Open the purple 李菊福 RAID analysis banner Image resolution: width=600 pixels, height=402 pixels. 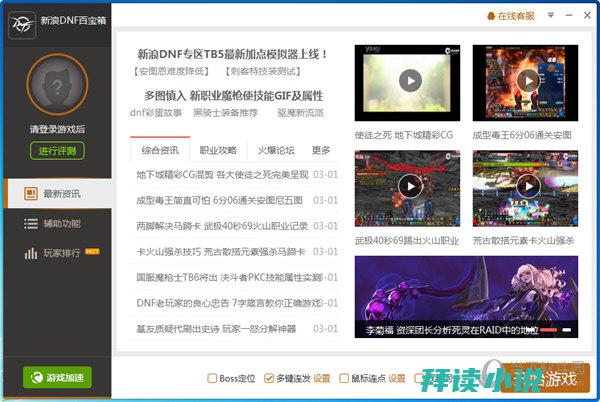click(x=466, y=297)
